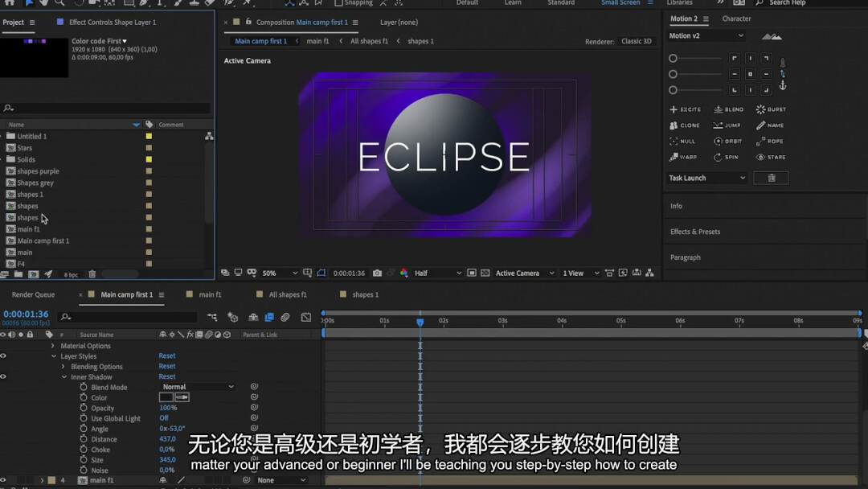The width and height of the screenshot is (868, 489).
Task: Open the Effect Controls Shape Layer 1 tab
Action: pos(113,23)
